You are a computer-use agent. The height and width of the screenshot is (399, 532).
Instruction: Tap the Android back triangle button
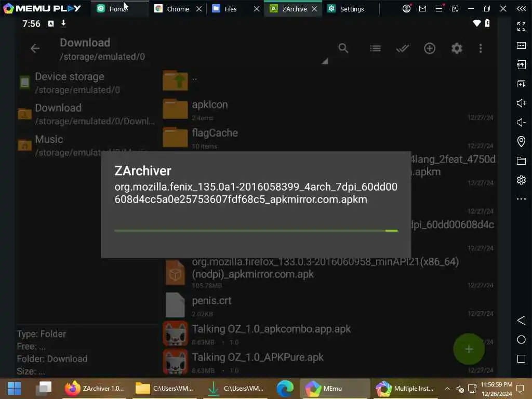pos(521,320)
